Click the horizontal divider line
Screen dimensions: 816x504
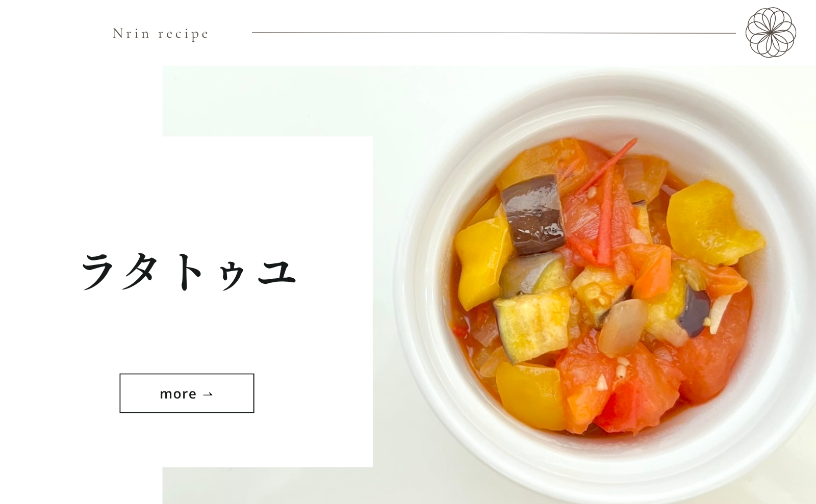pos(494,33)
